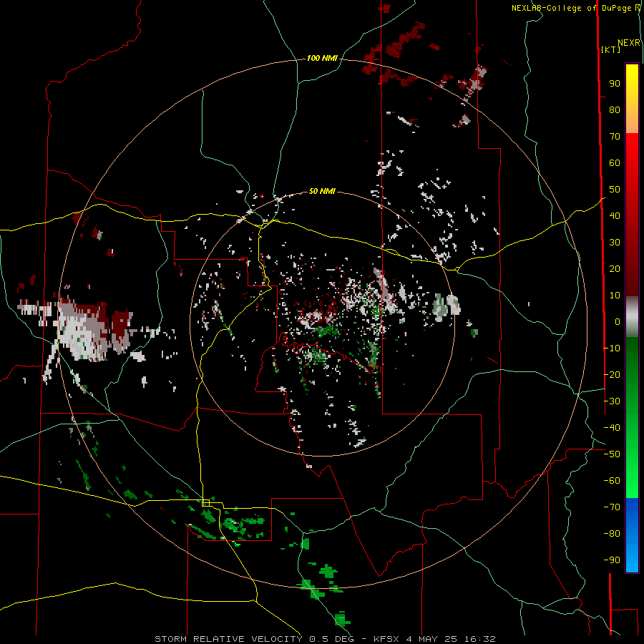Click the KFSX radar site identifier

387,639
